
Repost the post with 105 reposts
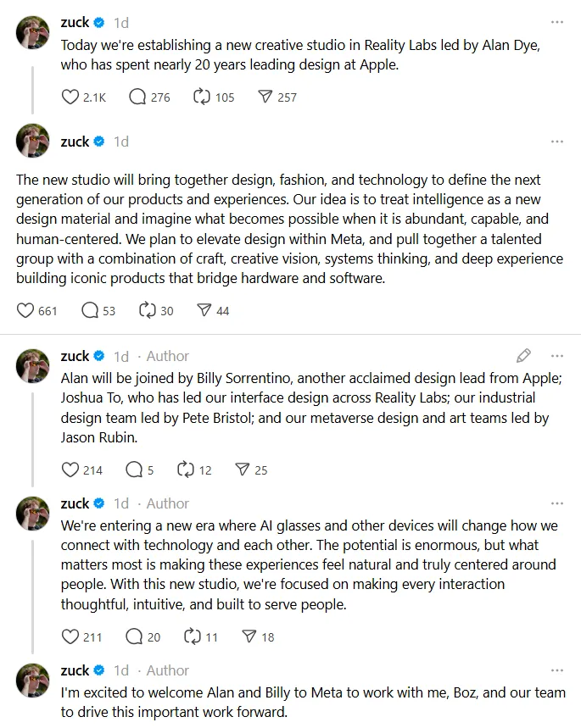tap(202, 97)
